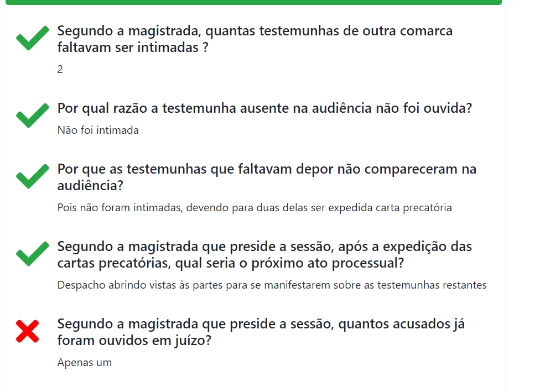Viewport: 540px width, 392px height.
Task: Click the answer '2' under the first question
Action: click(60, 70)
